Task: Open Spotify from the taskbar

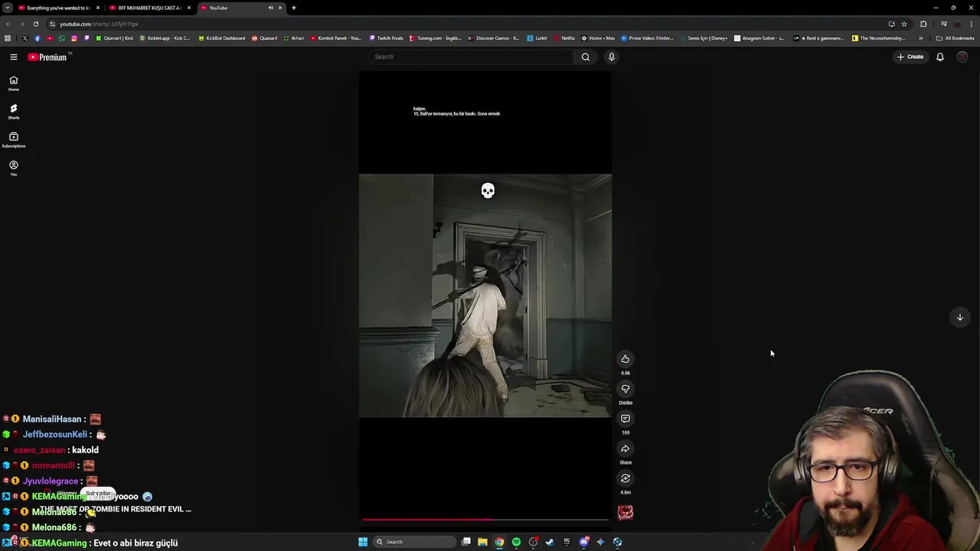Action: point(516,542)
